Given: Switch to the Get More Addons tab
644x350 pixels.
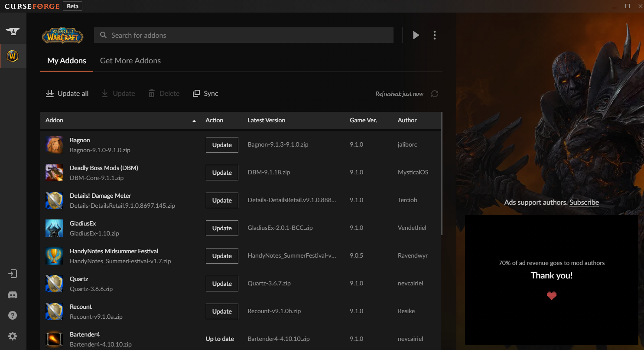Looking at the screenshot, I should coord(130,61).
